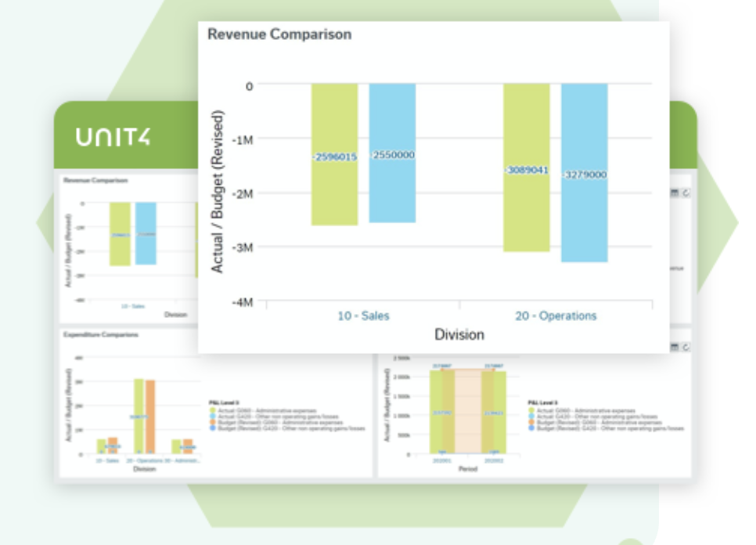The height and width of the screenshot is (545, 756).
Task: Click the refresh icon on the Expenditure chart panel
Action: click(x=686, y=347)
